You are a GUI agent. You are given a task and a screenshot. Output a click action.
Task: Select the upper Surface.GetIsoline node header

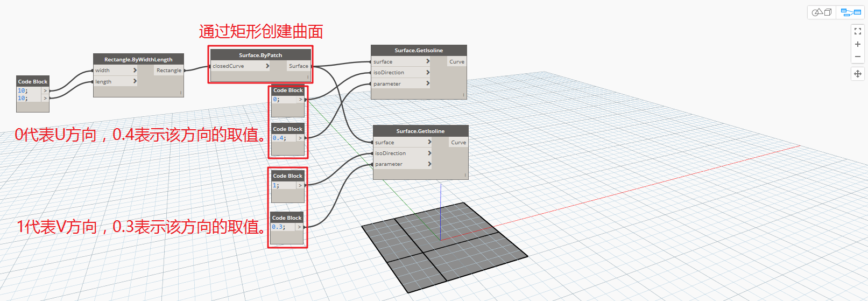(419, 50)
